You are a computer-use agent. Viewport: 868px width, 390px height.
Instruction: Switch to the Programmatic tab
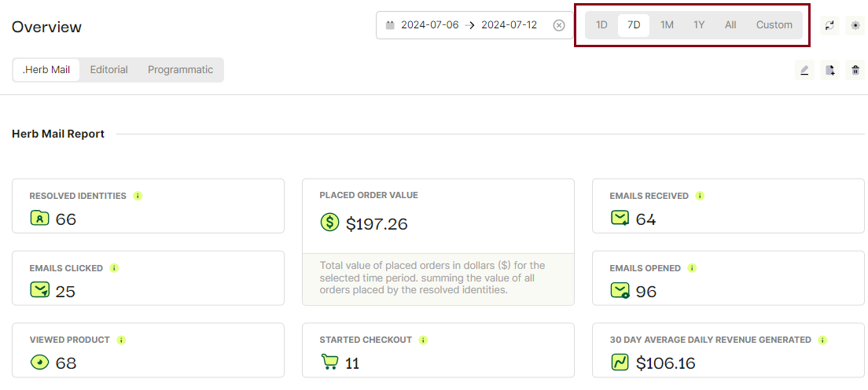[x=181, y=70]
